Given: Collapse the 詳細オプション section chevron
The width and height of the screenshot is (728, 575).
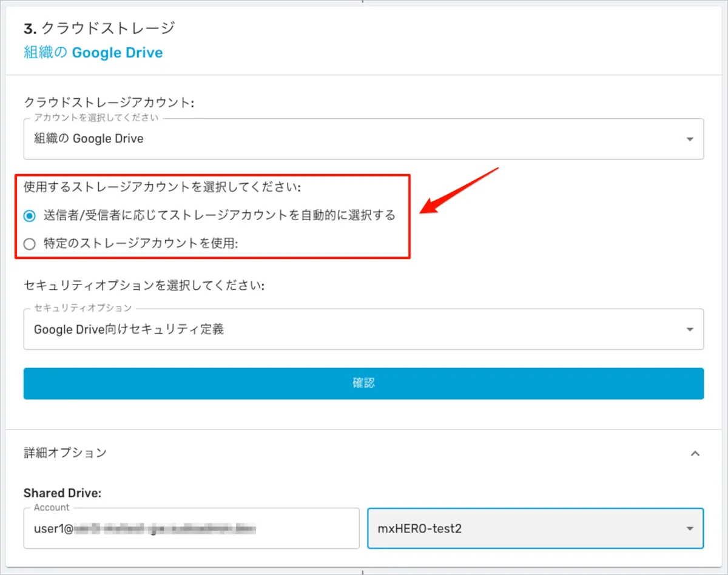Looking at the screenshot, I should [695, 453].
